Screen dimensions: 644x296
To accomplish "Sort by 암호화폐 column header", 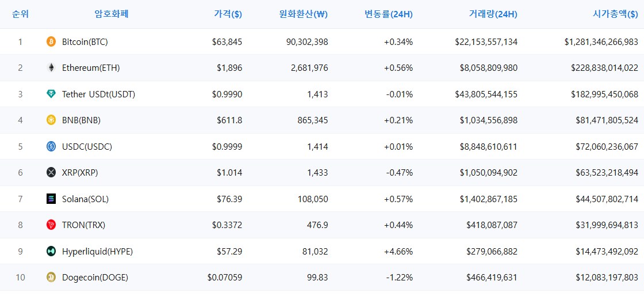I will pyautogui.click(x=112, y=14).
